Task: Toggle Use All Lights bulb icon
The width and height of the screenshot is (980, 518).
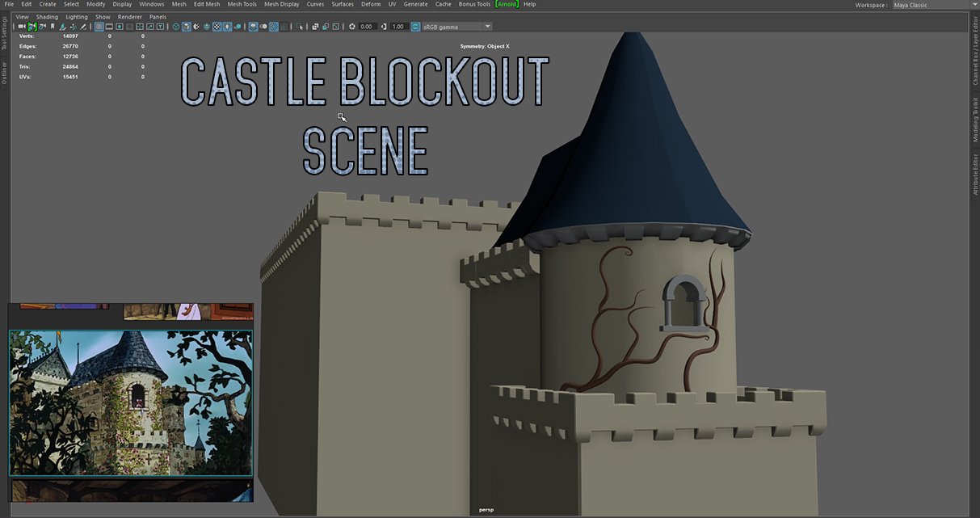Action: click(x=227, y=27)
